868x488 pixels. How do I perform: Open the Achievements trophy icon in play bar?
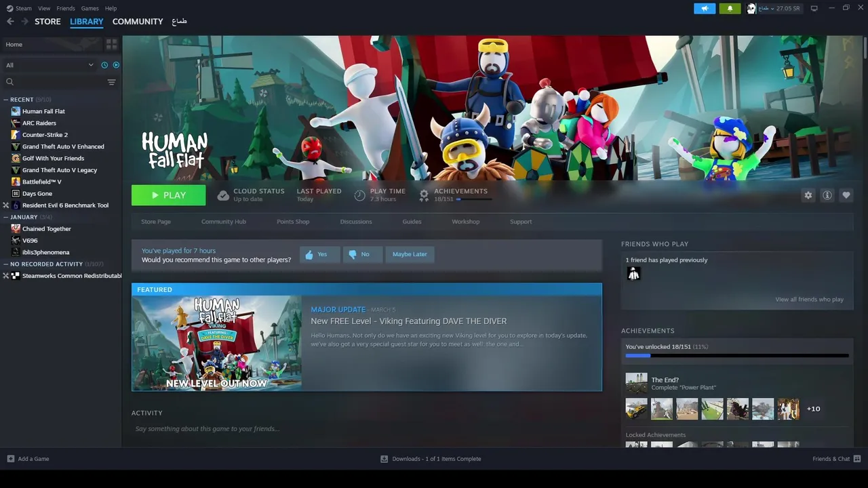coord(424,195)
